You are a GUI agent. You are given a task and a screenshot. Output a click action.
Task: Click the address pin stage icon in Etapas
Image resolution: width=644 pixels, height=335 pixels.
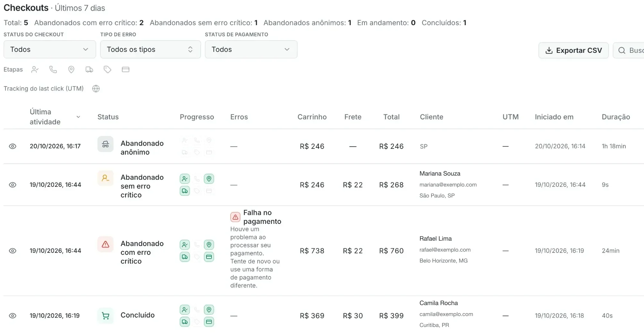(x=71, y=70)
